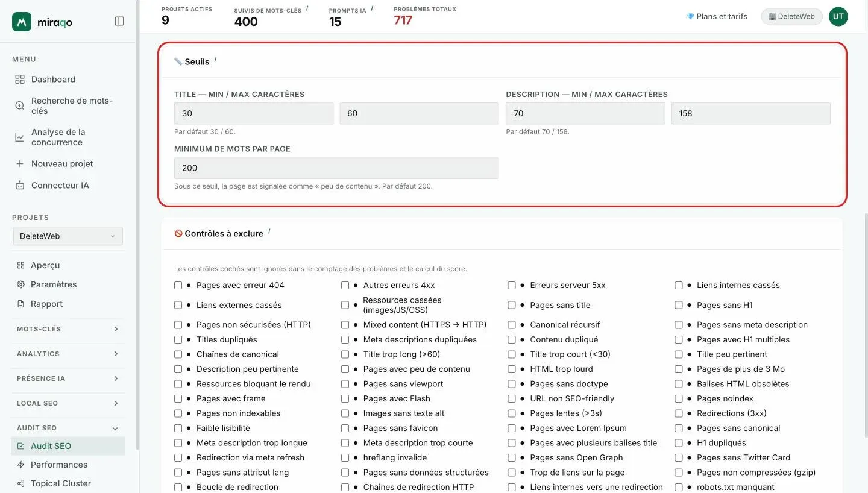Click the Recherche de mots-clés magnifier icon
Screen dimensions: 868x493
pos(20,105)
